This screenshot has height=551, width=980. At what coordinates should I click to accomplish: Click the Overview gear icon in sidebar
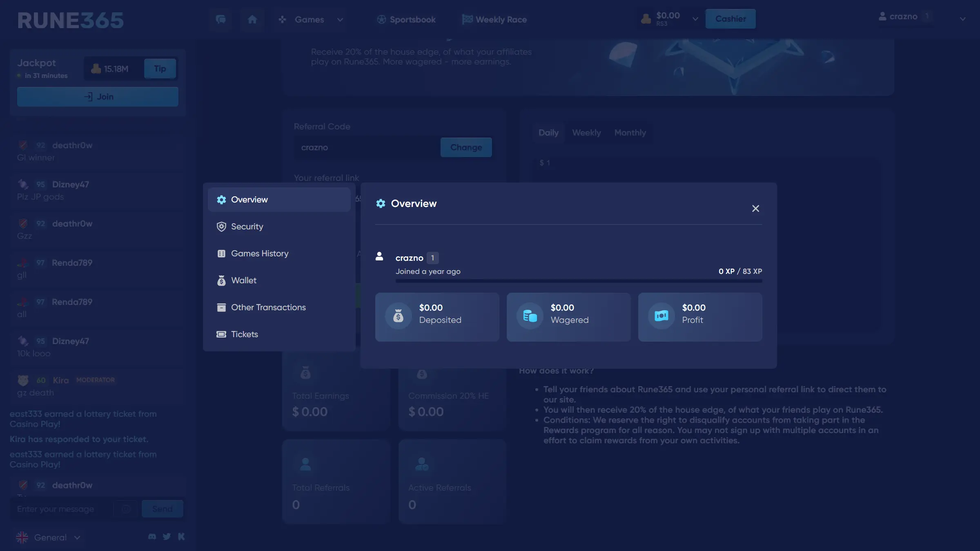221,200
